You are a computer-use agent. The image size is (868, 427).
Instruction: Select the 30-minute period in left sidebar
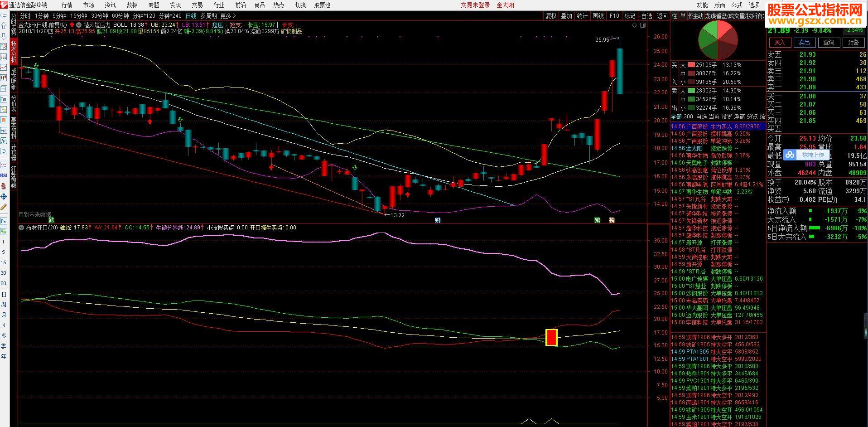[x=4, y=273]
